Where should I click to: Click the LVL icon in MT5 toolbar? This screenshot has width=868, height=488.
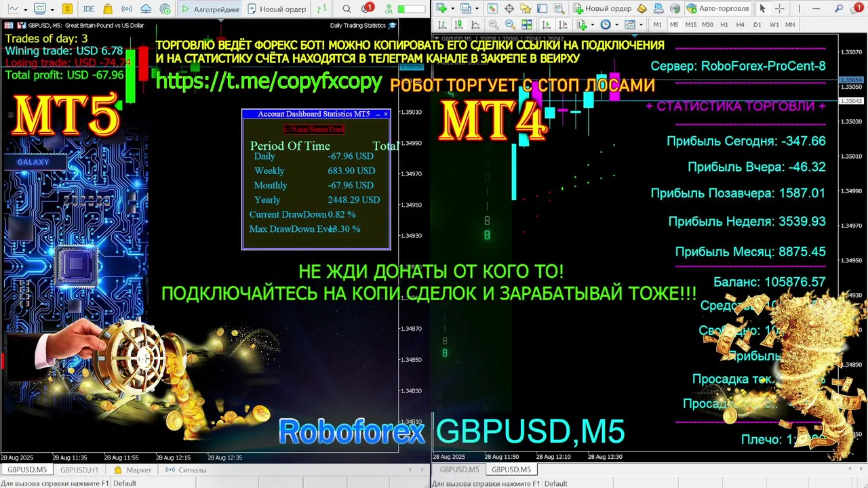point(389,9)
